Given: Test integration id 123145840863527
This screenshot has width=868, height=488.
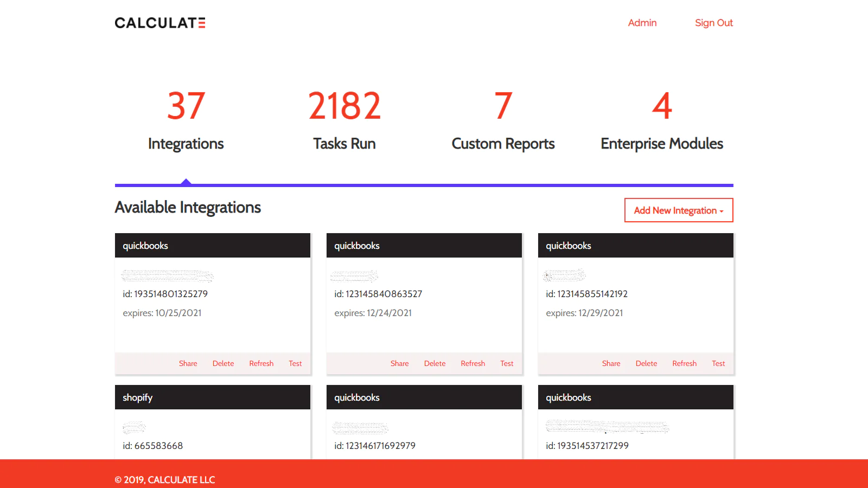Looking at the screenshot, I should click(507, 363).
